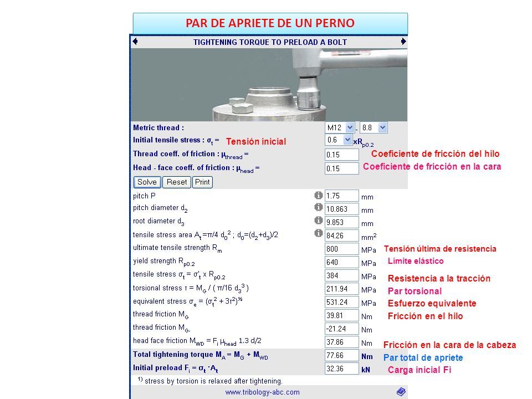The image size is (532, 399).
Task: Select the root diameter 9.853 field
Action: tap(342, 222)
